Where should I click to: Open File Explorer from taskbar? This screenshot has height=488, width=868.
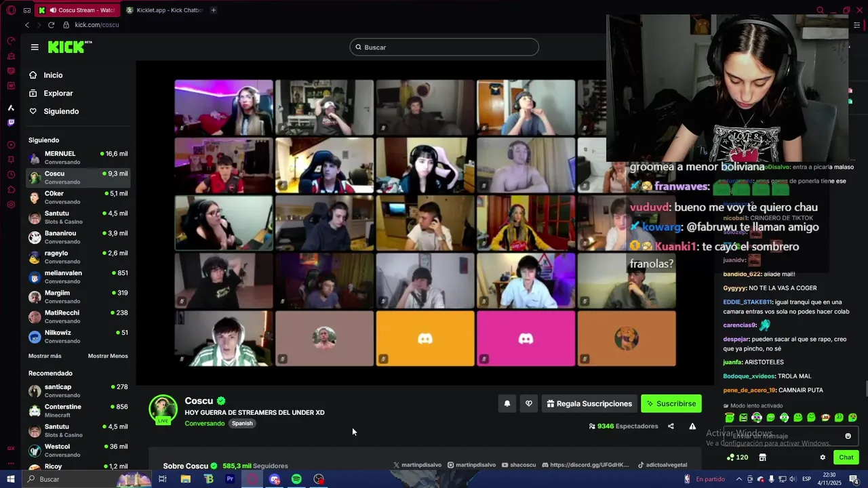[x=185, y=479]
